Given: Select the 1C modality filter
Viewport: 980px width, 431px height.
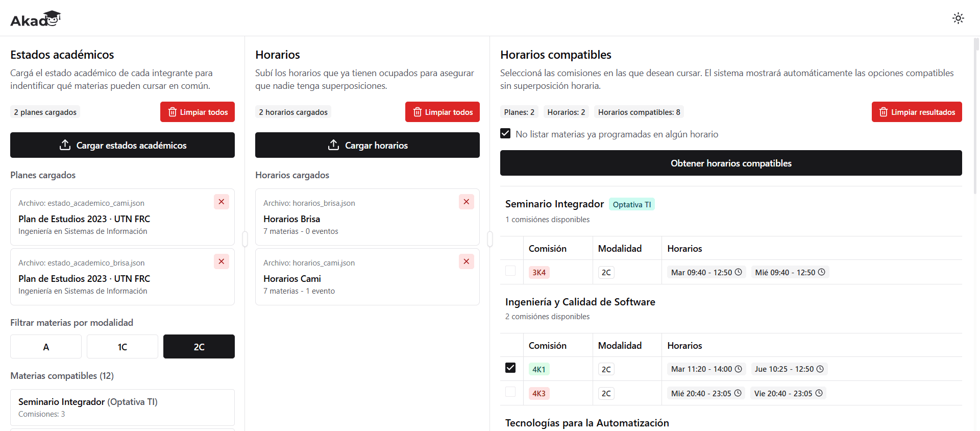Looking at the screenshot, I should (x=122, y=347).
